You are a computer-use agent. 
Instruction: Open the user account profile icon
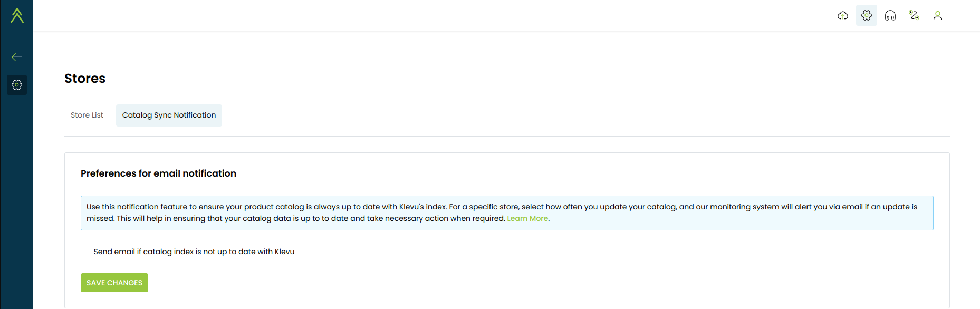[937, 16]
